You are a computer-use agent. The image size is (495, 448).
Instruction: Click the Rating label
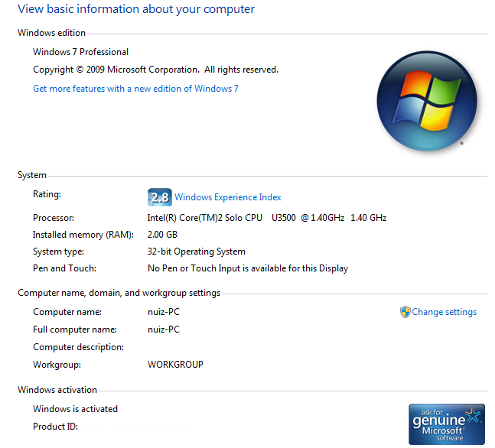coord(47,194)
